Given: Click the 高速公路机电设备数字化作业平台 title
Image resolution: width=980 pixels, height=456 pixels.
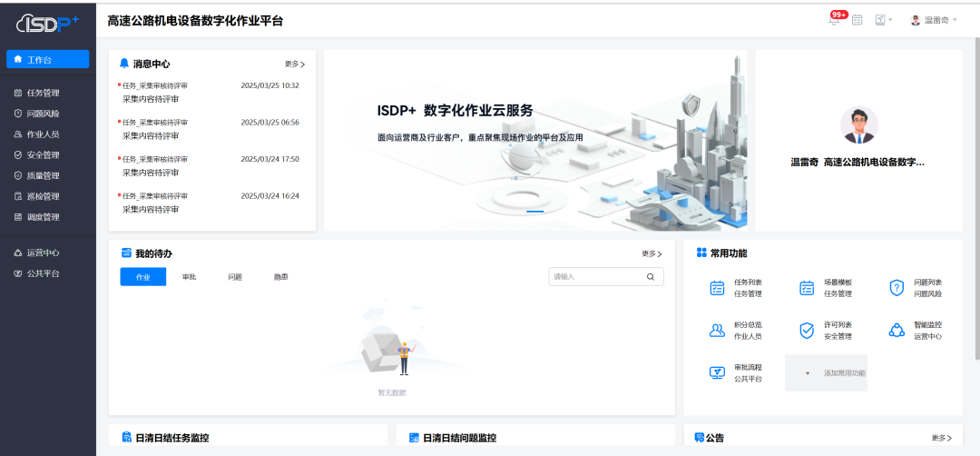Looking at the screenshot, I should point(195,21).
